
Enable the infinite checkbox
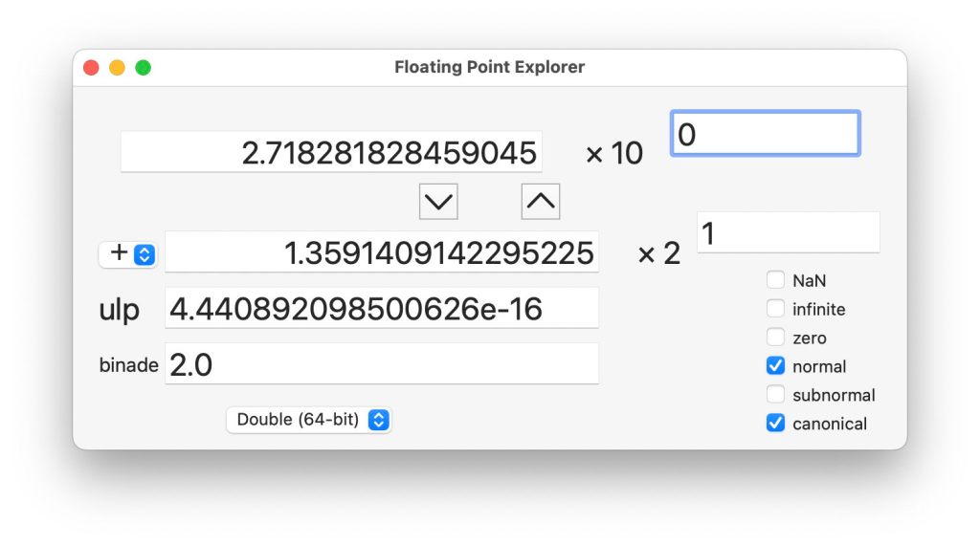[x=775, y=310]
